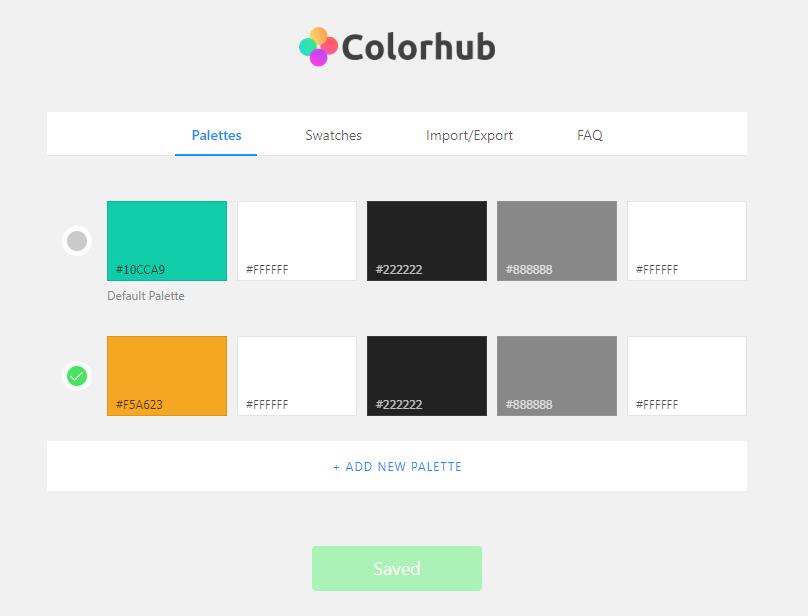
Task: Go to the FAQ tab
Action: click(589, 135)
